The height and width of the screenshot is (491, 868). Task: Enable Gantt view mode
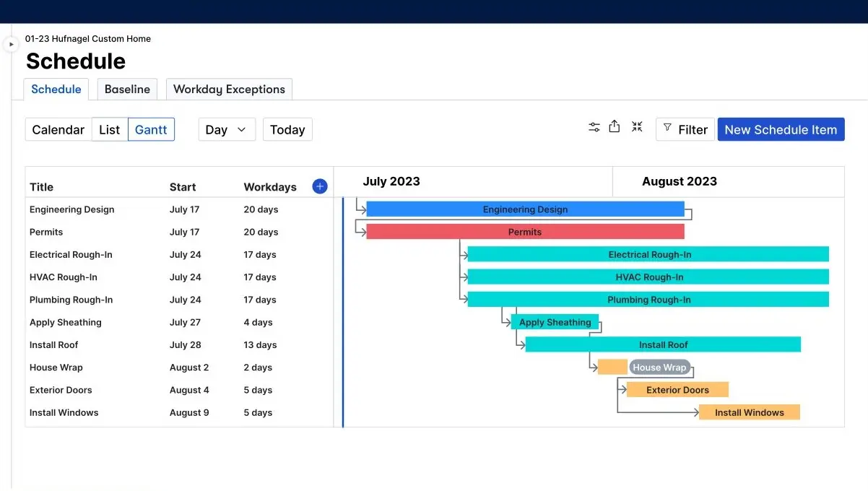coord(151,129)
